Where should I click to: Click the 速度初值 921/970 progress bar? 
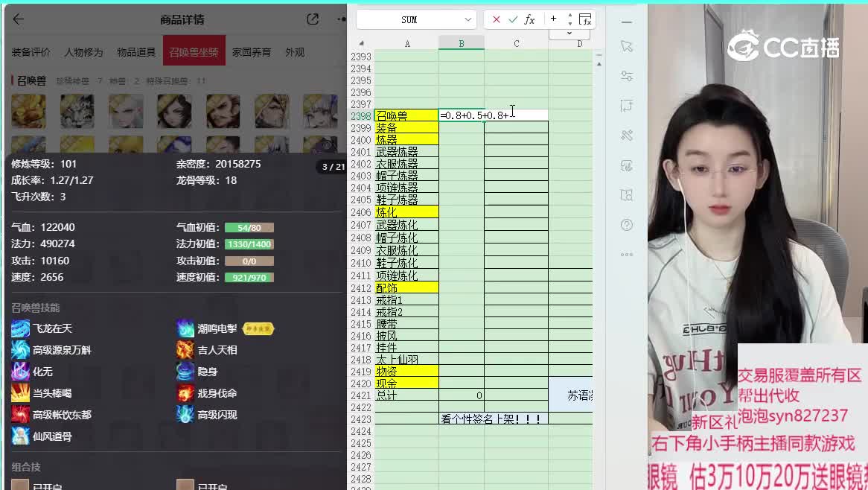click(x=249, y=277)
